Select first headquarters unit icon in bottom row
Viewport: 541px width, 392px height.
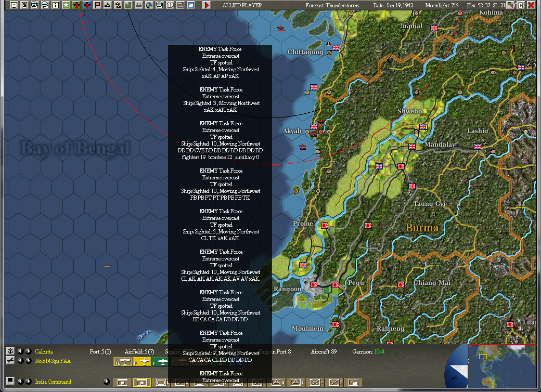(122, 382)
